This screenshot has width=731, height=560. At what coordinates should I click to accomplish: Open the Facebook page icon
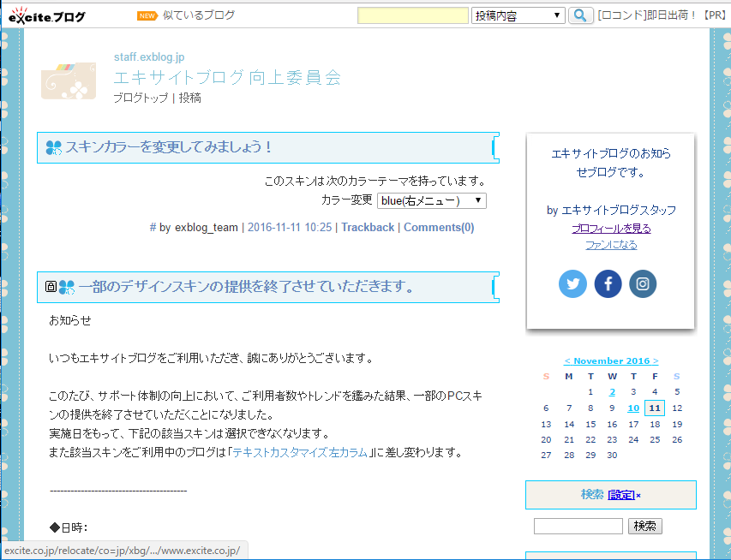(608, 283)
